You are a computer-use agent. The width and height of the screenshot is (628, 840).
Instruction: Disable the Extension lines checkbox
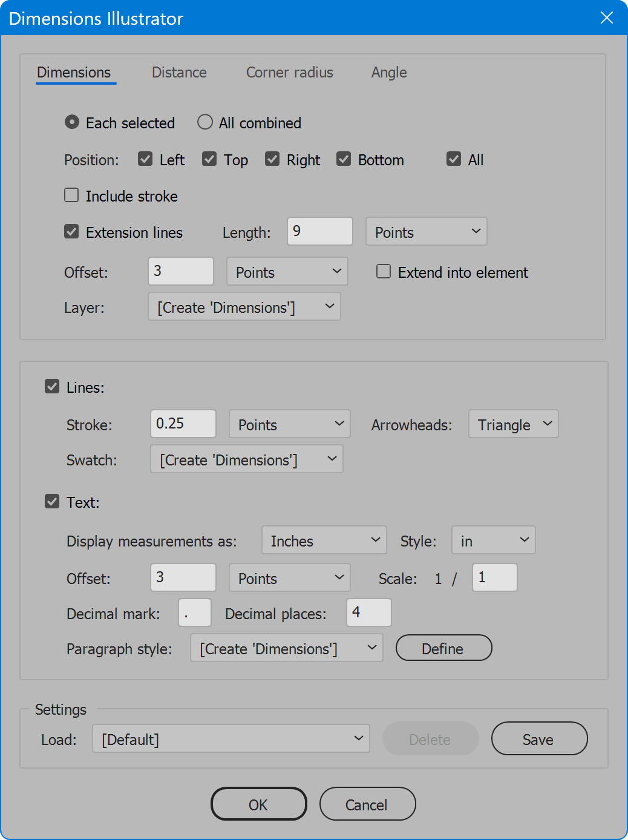coord(71,231)
